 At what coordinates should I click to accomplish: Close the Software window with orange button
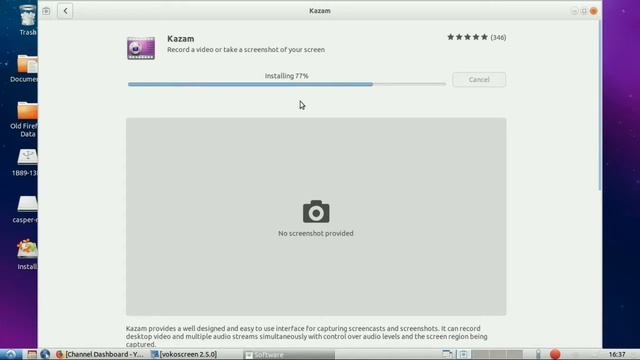pos(593,11)
